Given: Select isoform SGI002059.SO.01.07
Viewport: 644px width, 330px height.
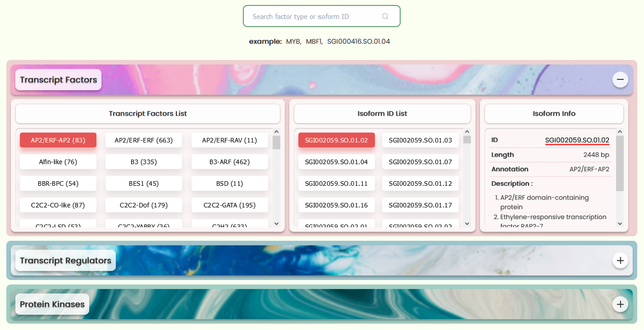Looking at the screenshot, I should (420, 162).
